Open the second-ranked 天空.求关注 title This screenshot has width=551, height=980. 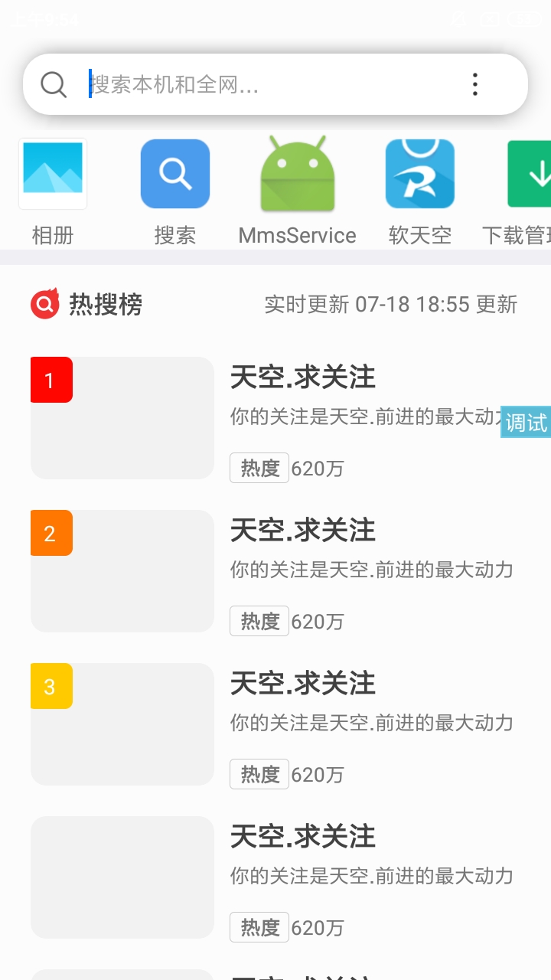click(x=303, y=531)
